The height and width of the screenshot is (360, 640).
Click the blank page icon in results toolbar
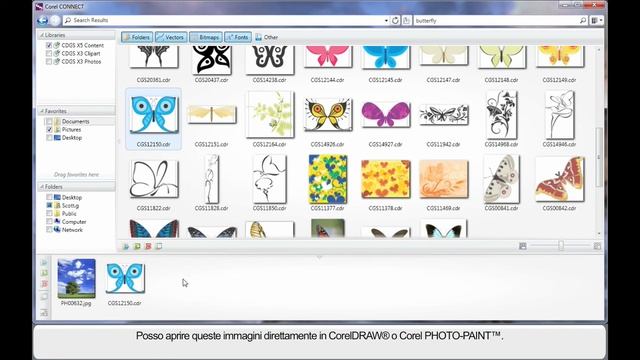point(159,246)
